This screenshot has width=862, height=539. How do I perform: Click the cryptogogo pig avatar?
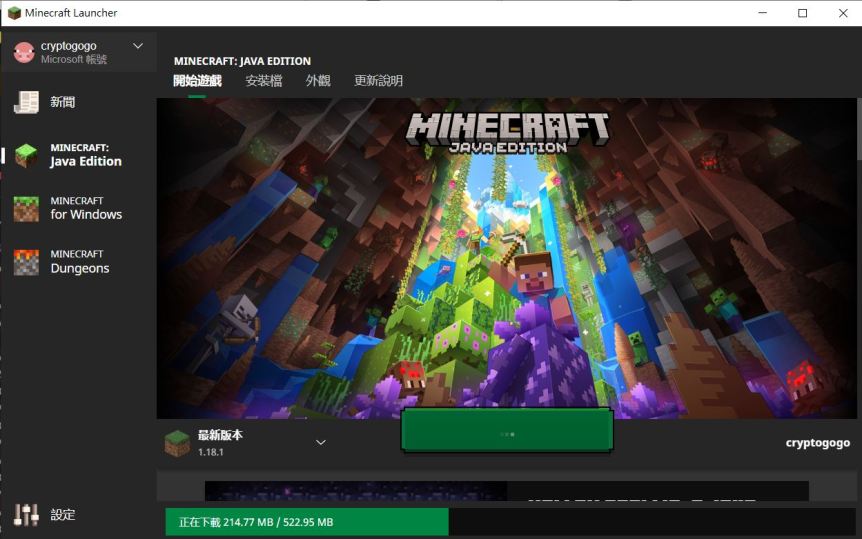point(24,52)
